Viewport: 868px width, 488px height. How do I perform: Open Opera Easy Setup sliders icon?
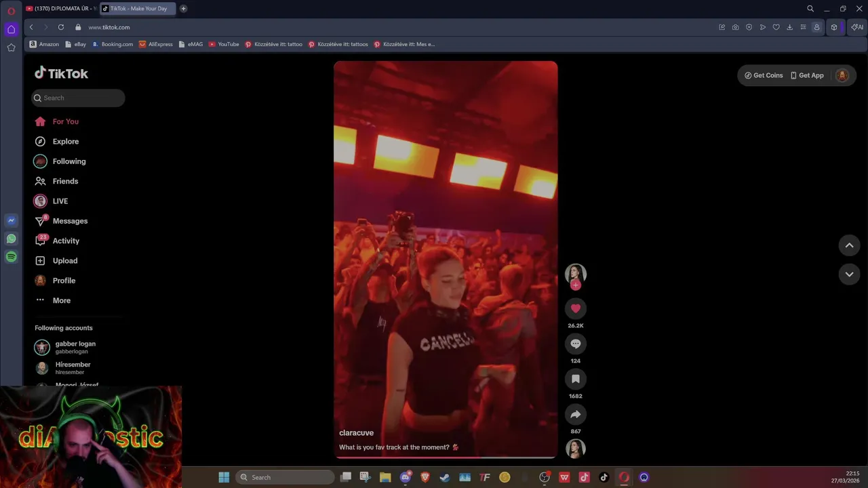(x=804, y=27)
